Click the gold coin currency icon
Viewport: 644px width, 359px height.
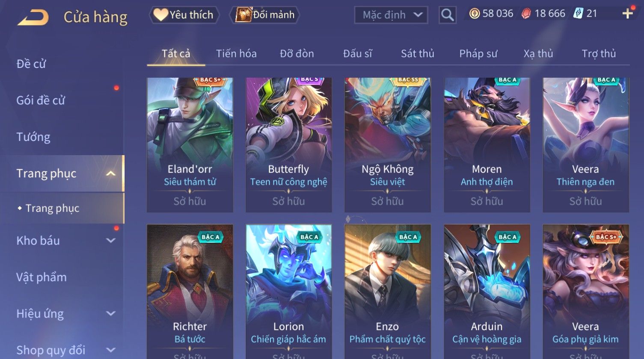(474, 14)
